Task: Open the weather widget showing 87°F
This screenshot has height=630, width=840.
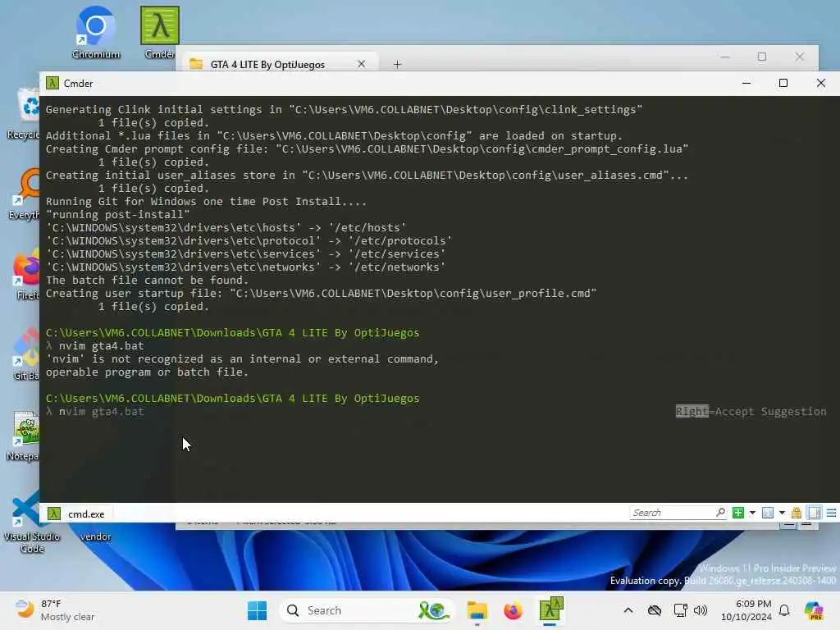Action: pos(54,610)
